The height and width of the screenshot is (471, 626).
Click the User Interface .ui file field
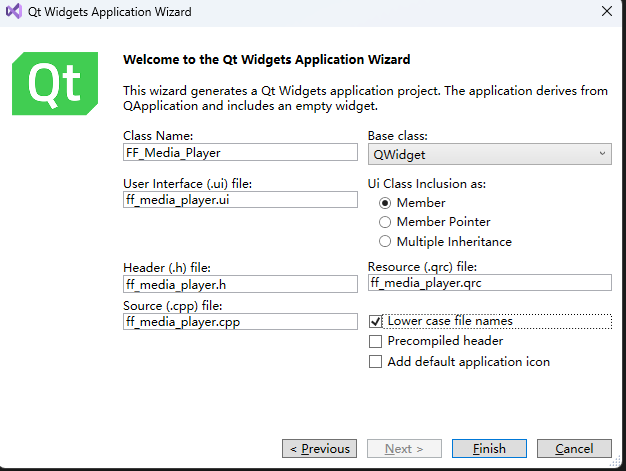click(240, 200)
